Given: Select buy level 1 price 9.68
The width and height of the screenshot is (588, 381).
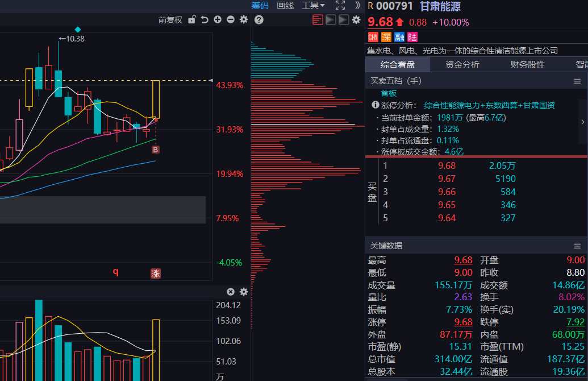Looking at the screenshot, I should (447, 165).
